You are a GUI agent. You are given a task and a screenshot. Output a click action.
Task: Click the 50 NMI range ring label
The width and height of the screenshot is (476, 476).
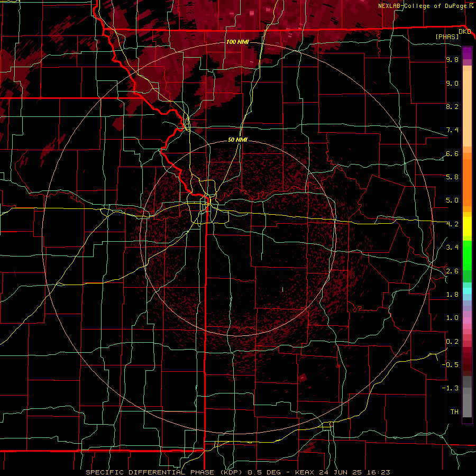tap(237, 140)
